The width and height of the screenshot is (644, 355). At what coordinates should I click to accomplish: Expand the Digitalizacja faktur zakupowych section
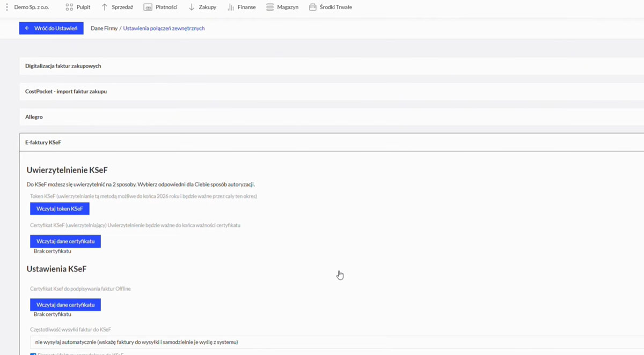63,66
